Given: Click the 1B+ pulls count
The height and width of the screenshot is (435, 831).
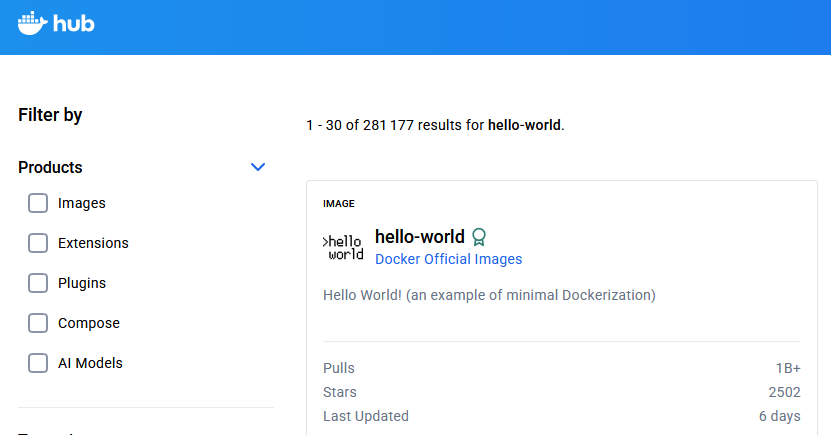Looking at the screenshot, I should point(788,368).
